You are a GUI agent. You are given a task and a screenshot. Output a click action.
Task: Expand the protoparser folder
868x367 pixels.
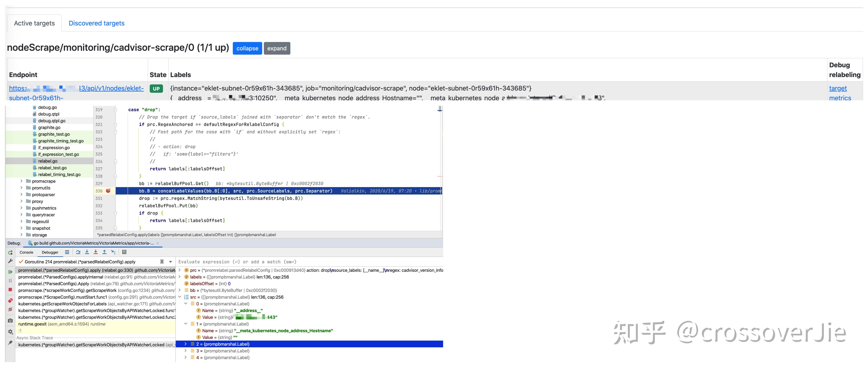[x=22, y=195]
